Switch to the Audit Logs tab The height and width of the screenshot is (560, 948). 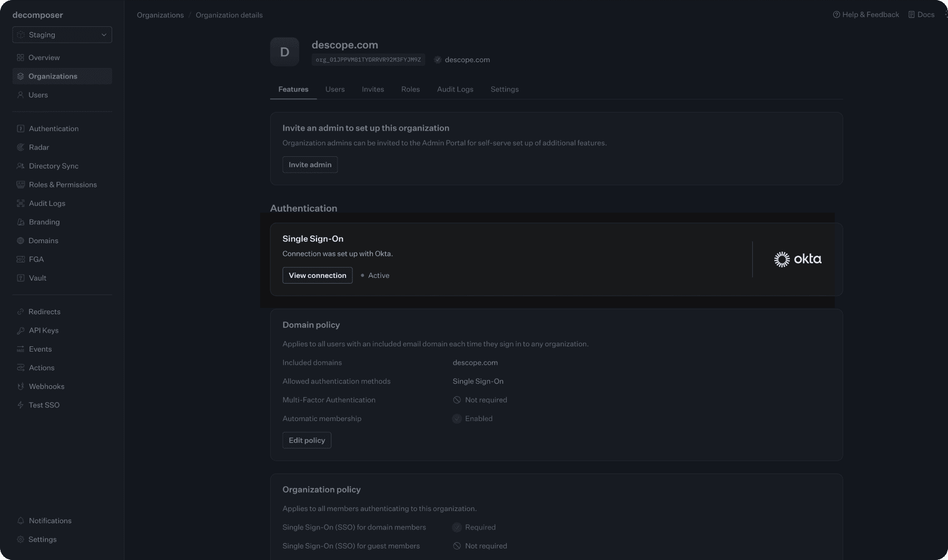(x=455, y=89)
